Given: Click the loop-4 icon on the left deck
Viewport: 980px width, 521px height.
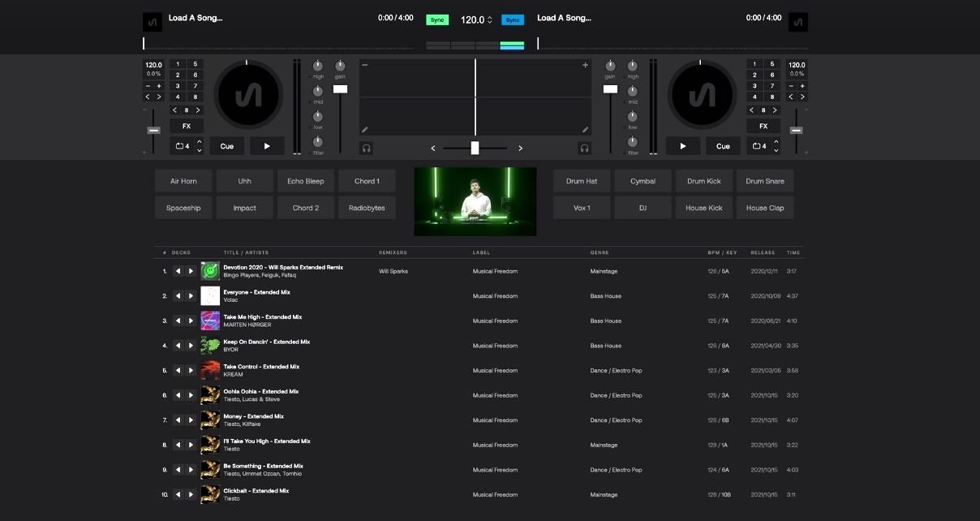Looking at the screenshot, I should click(x=181, y=145).
